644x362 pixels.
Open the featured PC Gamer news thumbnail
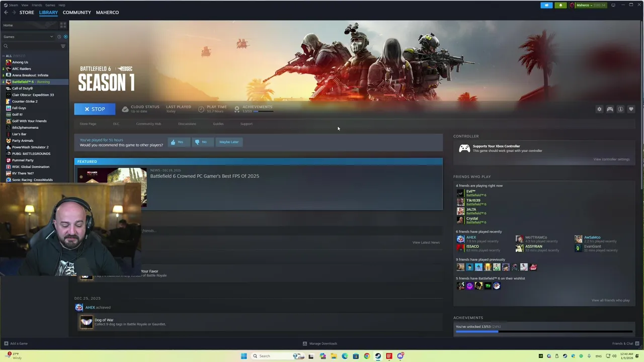pos(112,188)
